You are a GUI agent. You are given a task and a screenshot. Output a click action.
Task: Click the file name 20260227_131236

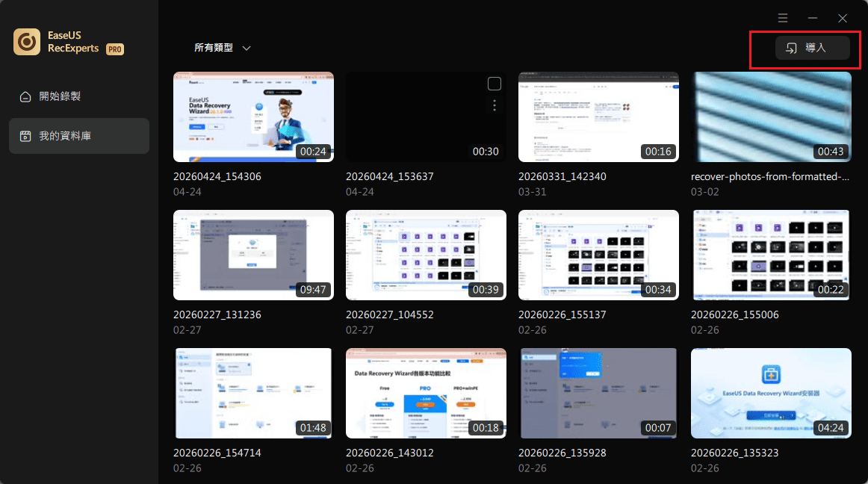[x=217, y=314]
